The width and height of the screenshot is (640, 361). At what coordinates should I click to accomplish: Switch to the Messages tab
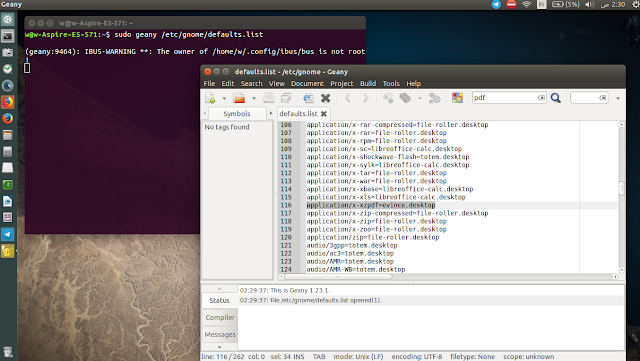click(x=220, y=334)
